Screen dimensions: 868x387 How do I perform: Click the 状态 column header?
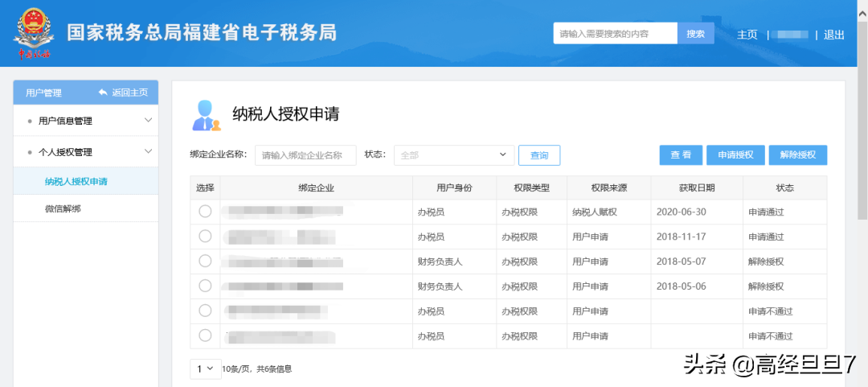(x=785, y=188)
